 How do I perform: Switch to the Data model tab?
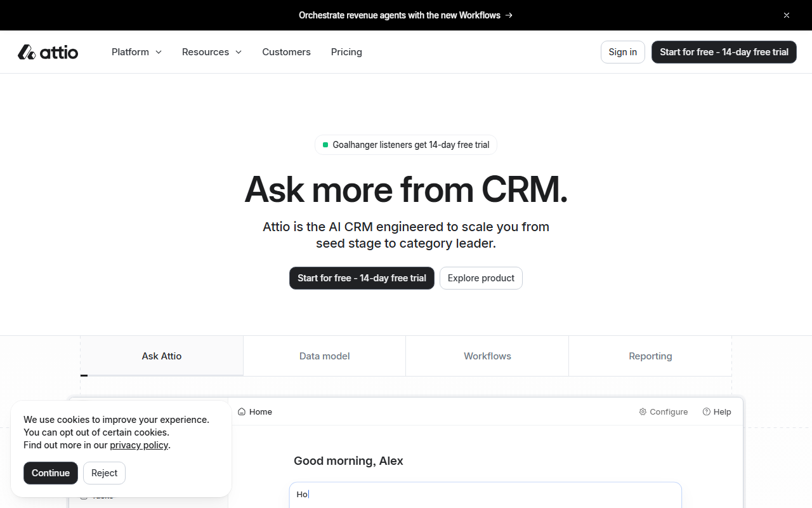pos(325,356)
